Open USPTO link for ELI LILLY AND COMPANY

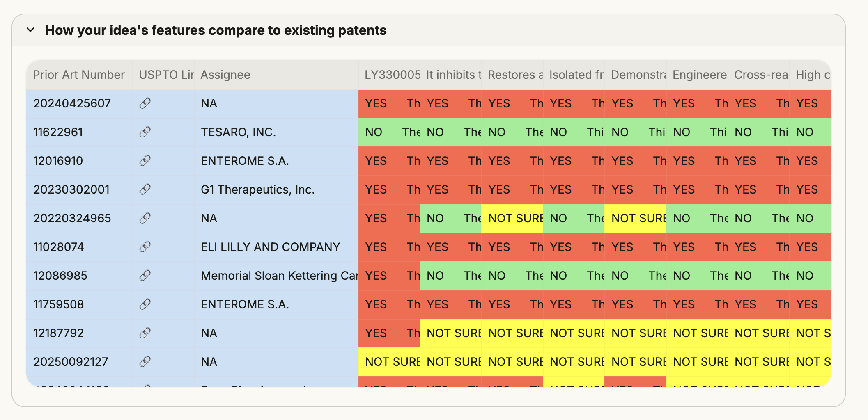tap(145, 247)
